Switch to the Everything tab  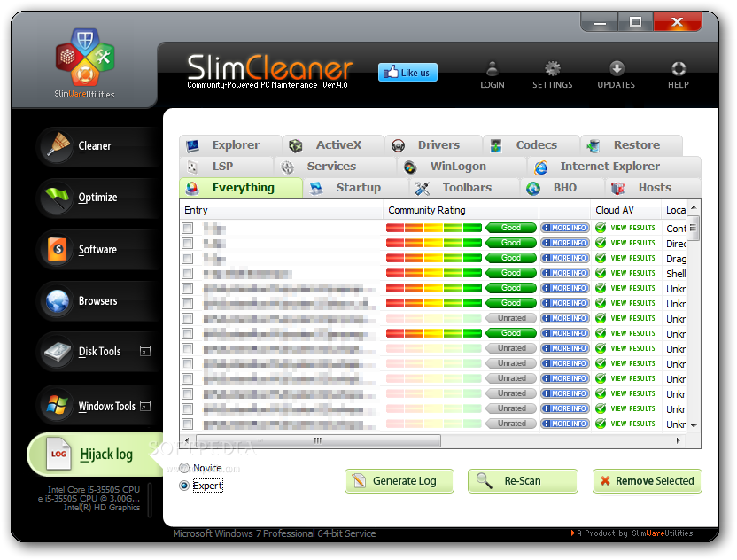tap(241, 188)
